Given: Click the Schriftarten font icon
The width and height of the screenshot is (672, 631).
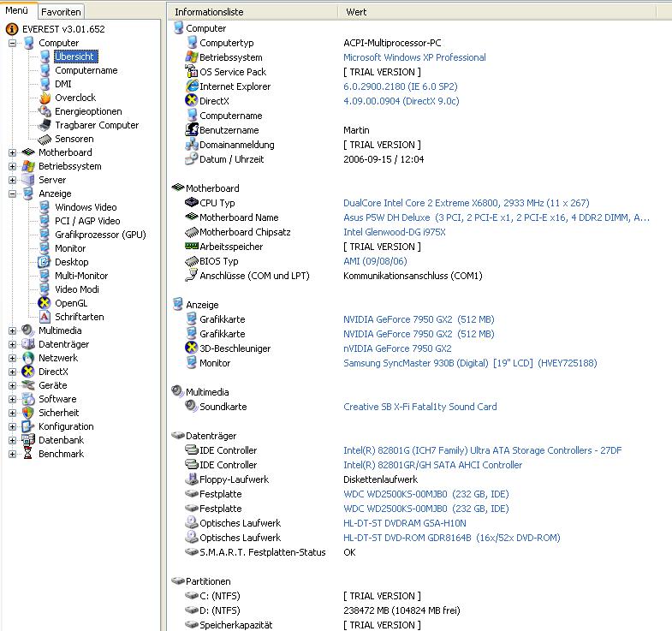Looking at the screenshot, I should 45,317.
